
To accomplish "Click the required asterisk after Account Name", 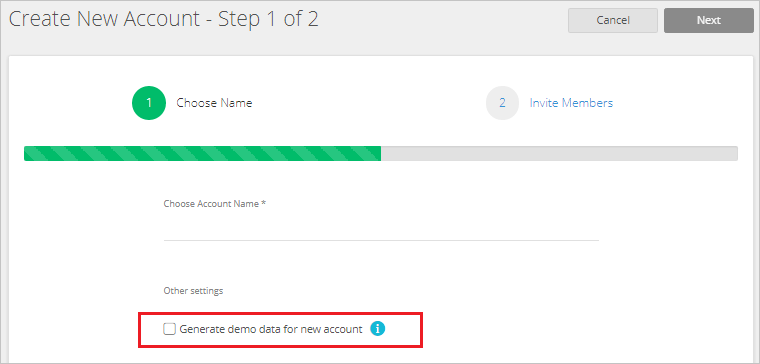I will 264,203.
